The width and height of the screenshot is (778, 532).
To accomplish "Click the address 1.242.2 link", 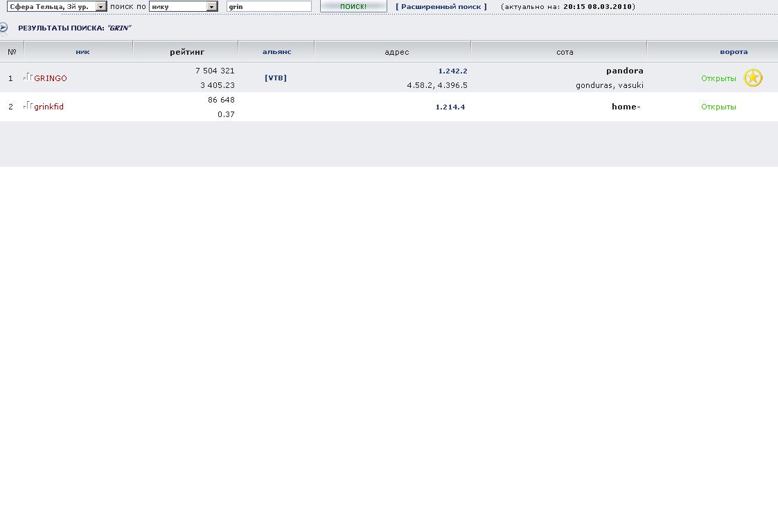I will click(x=452, y=71).
